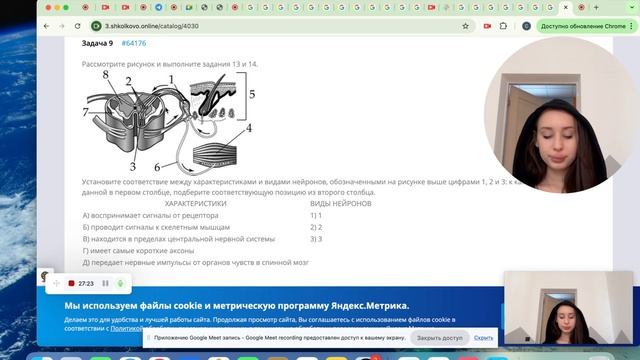Click 'А) воспринимает сигналы от рецептора'
This screenshot has width=640, height=360.
click(151, 215)
